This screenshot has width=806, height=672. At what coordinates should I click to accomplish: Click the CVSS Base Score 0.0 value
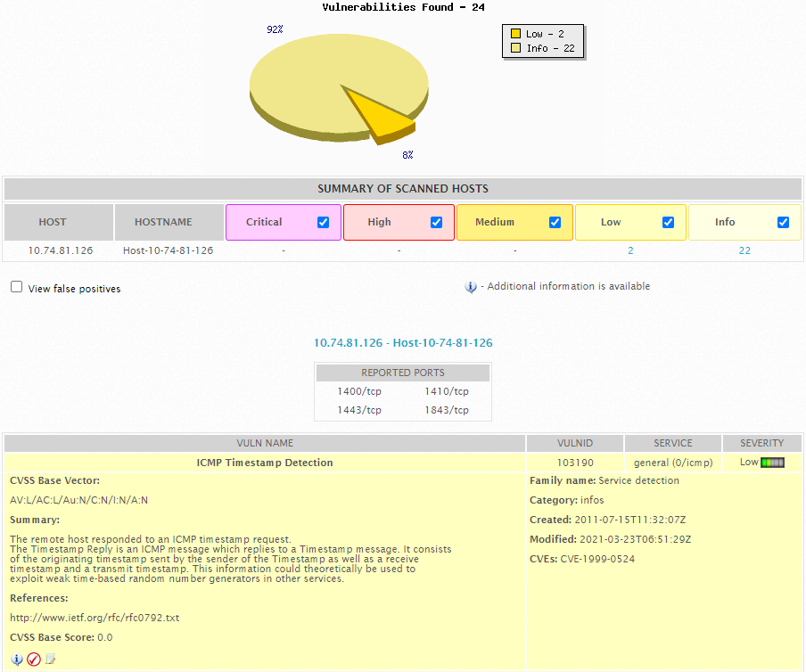point(105,637)
